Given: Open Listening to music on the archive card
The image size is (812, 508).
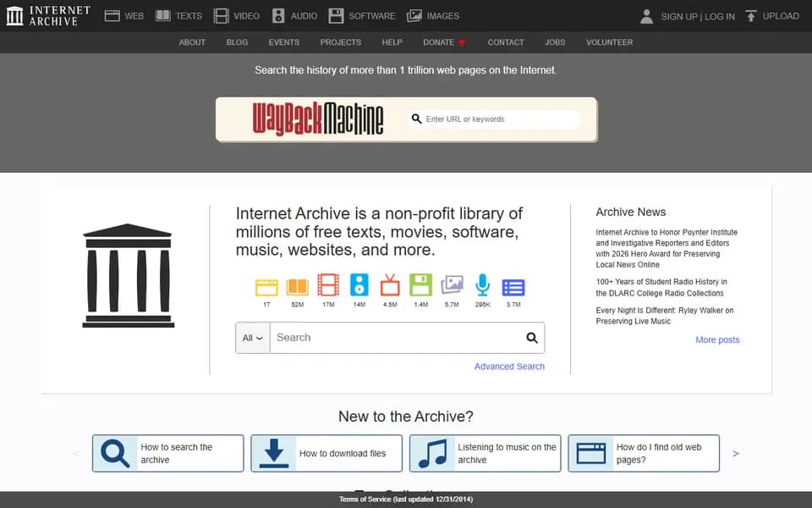Looking at the screenshot, I should point(485,454).
